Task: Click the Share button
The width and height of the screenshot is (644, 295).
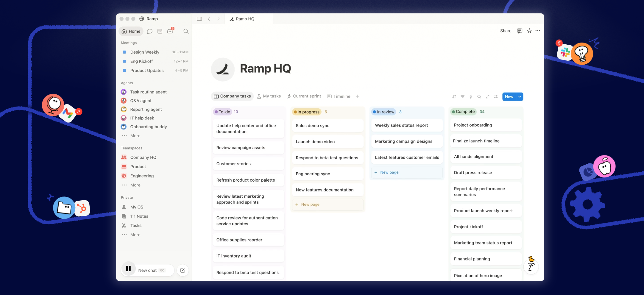Action: tap(506, 31)
